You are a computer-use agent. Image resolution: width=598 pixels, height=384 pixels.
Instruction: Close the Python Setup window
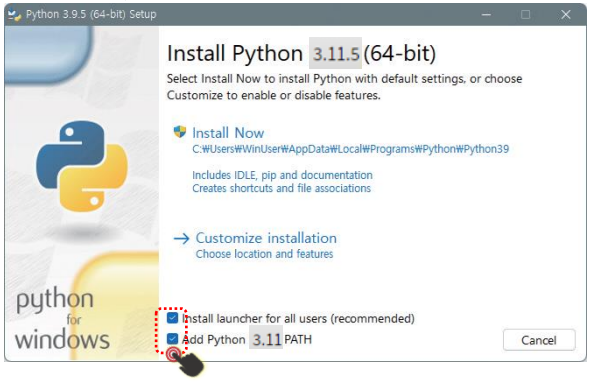point(566,15)
